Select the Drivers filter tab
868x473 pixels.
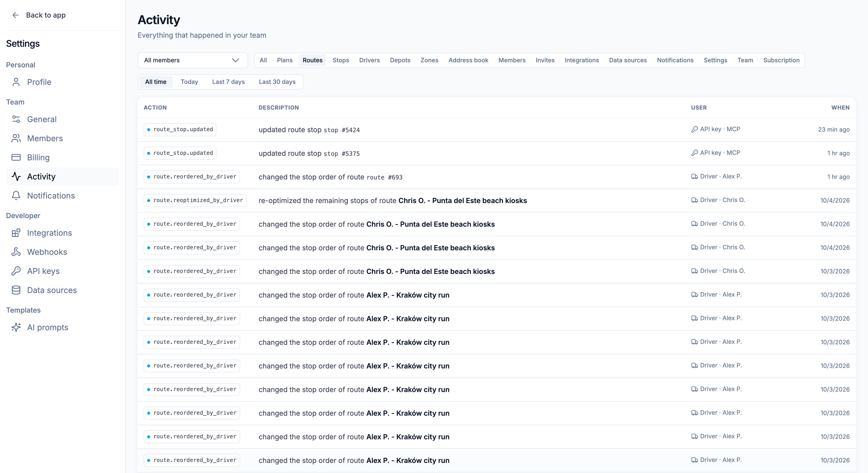point(369,60)
